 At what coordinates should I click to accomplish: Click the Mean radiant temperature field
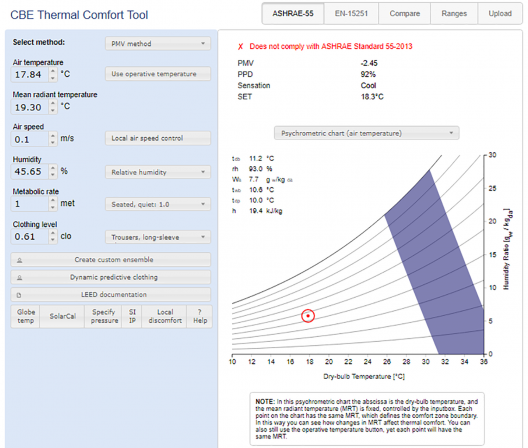30,107
